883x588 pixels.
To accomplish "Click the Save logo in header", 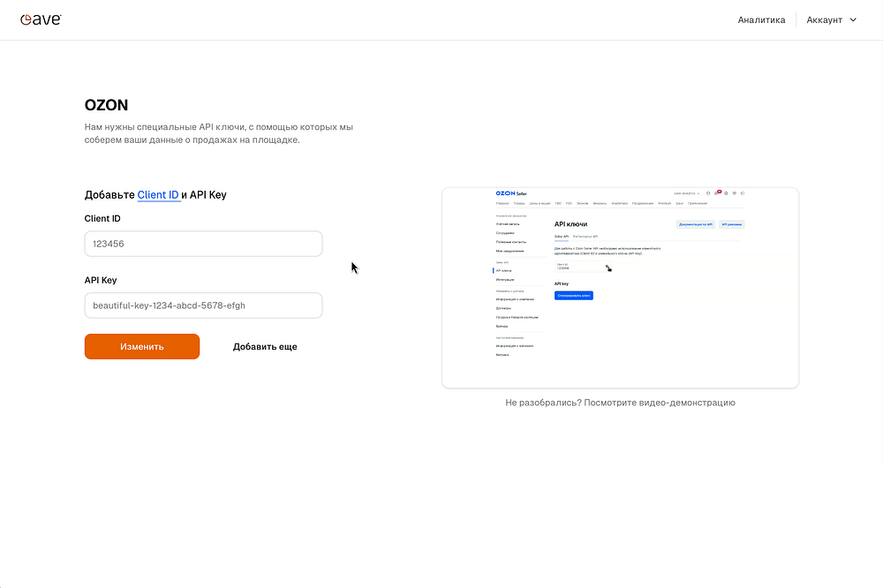I will [x=41, y=19].
